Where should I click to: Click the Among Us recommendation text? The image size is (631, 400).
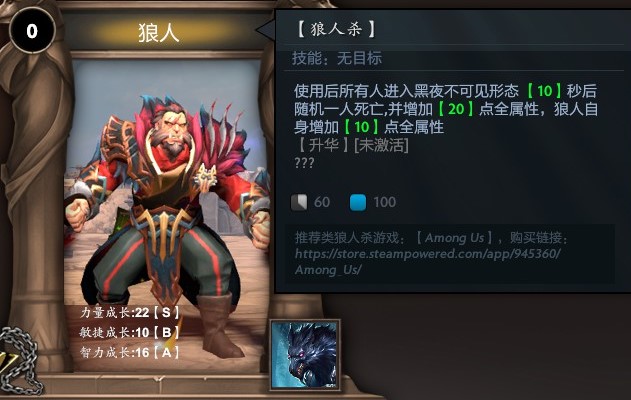[431, 238]
